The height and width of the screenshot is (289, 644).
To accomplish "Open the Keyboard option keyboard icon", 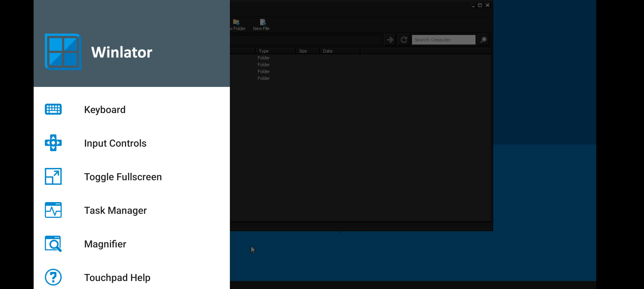I will (x=53, y=109).
